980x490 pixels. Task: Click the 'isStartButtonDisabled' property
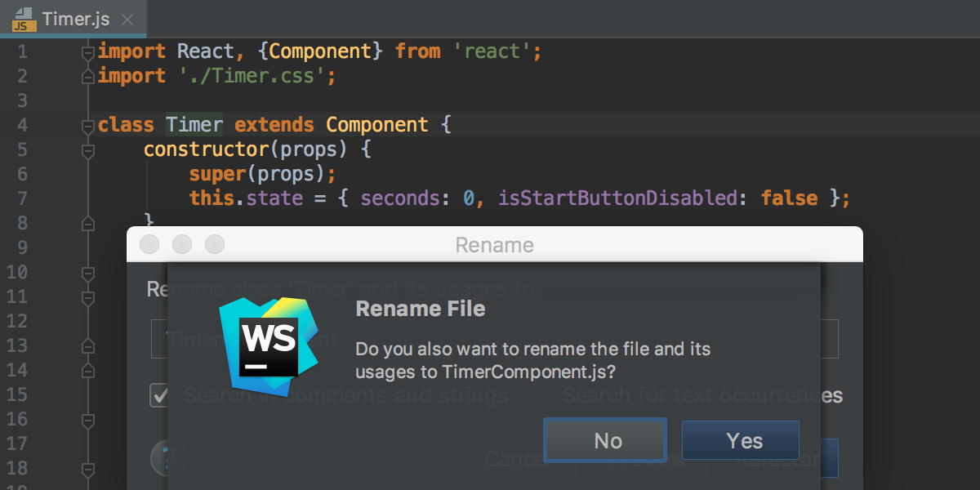click(x=618, y=198)
